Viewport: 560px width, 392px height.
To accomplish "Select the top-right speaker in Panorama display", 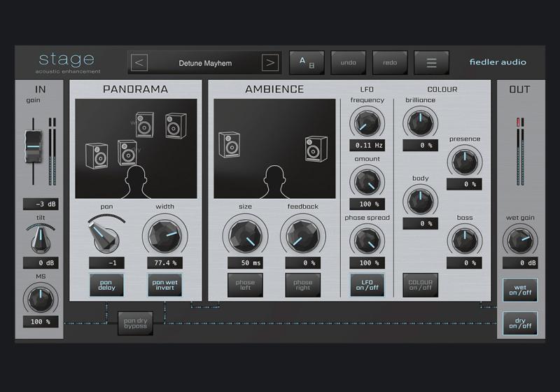I will tap(176, 126).
